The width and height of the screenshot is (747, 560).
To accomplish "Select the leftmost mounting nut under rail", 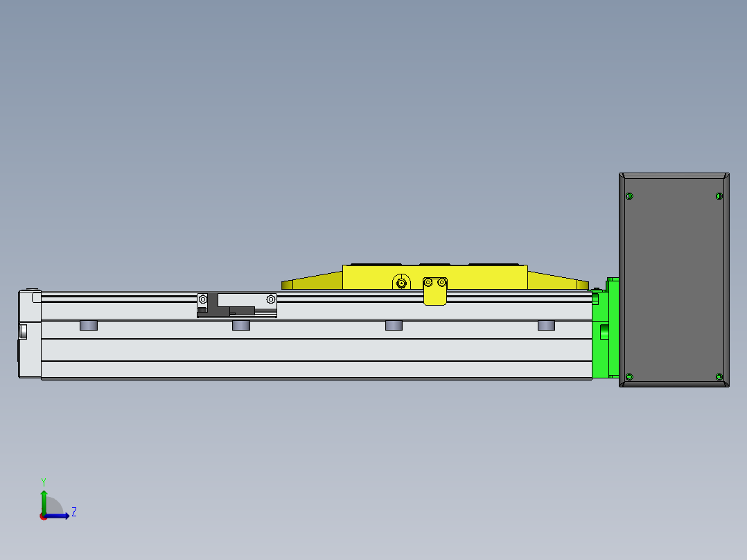I will (x=89, y=326).
